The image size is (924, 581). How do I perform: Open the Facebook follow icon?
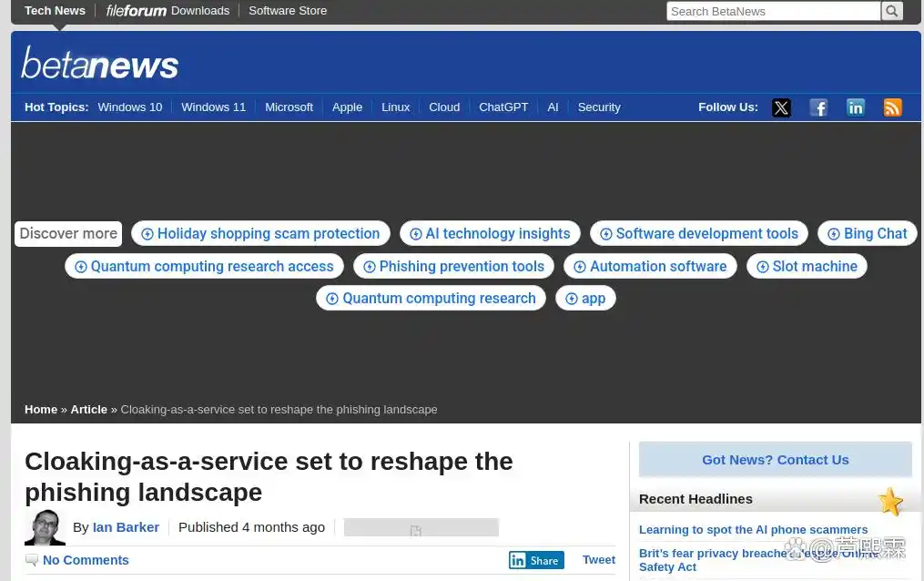point(818,107)
